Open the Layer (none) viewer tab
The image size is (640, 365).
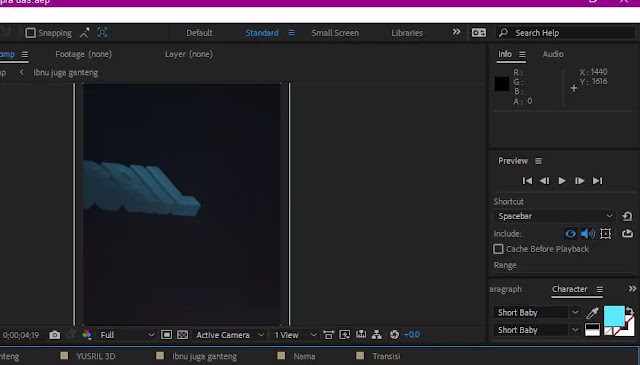189,54
